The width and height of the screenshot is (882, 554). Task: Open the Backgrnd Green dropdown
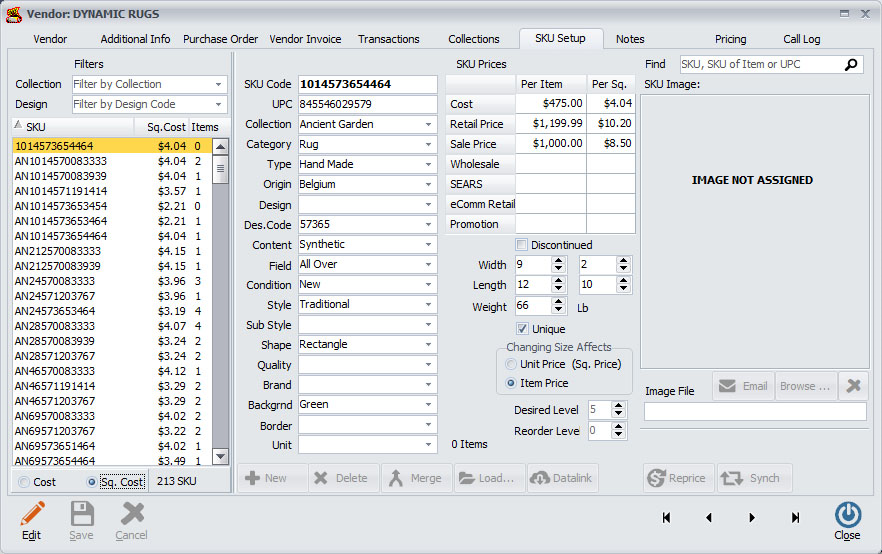pos(429,404)
